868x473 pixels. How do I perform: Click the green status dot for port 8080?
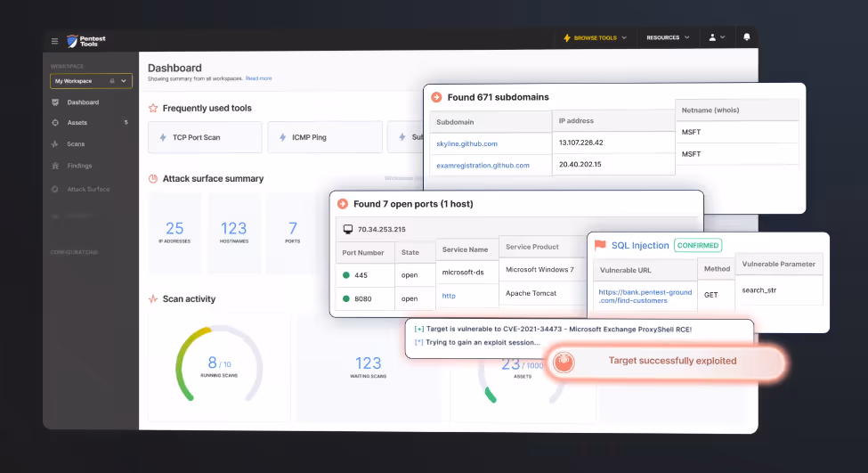point(346,298)
